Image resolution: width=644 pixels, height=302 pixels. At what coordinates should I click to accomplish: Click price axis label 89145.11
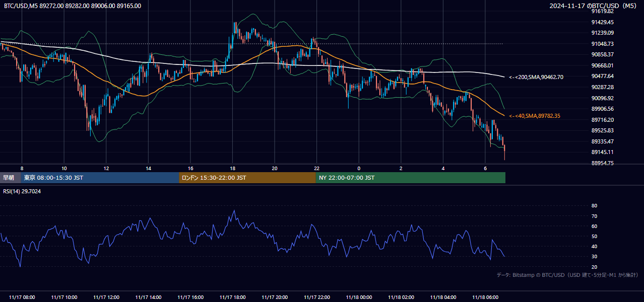pos(603,152)
